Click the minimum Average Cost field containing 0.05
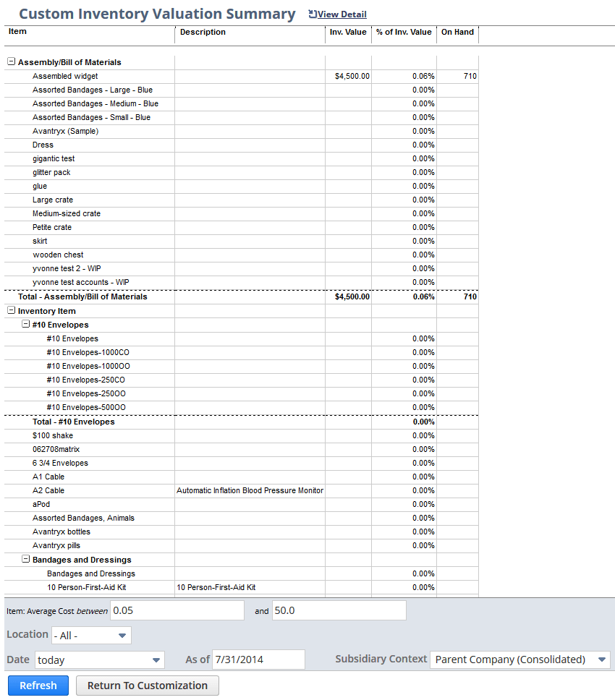This screenshot has width=615, height=700. tap(177, 610)
